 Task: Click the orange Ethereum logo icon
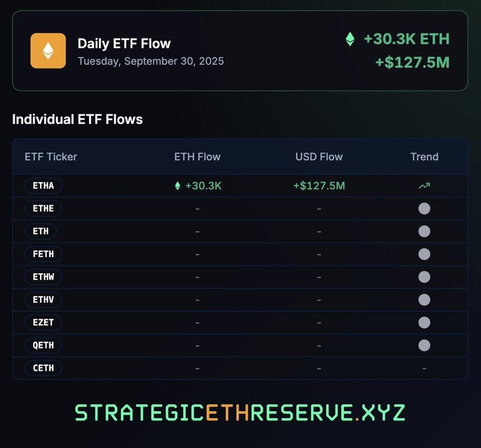coord(48,51)
